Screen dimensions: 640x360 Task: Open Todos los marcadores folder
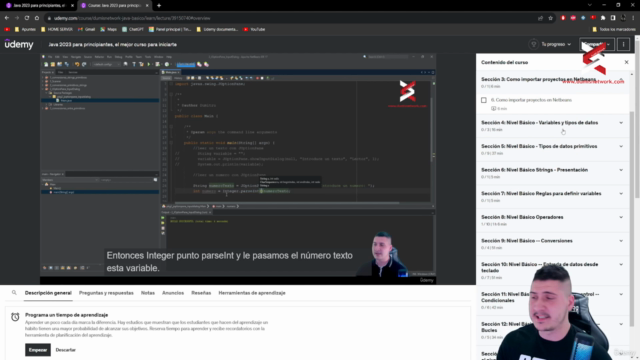pos(614,29)
